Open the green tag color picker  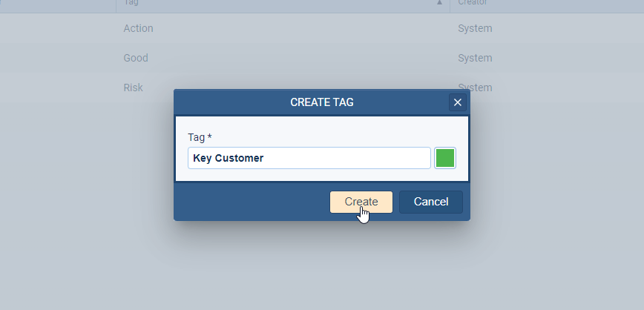pos(445,158)
